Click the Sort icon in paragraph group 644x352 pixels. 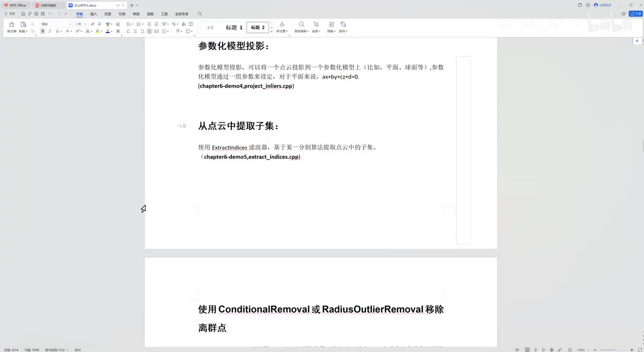click(x=184, y=24)
